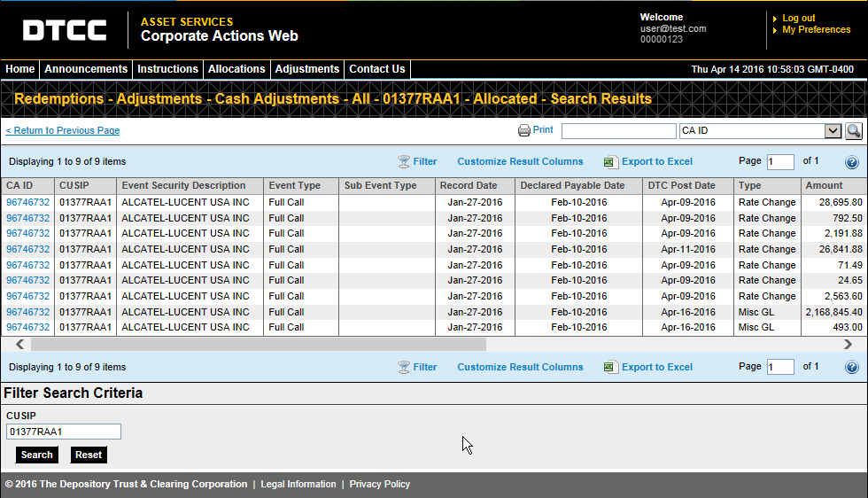This screenshot has width=868, height=498.
Task: Open My Preferences link
Action: pyautogui.click(x=817, y=30)
